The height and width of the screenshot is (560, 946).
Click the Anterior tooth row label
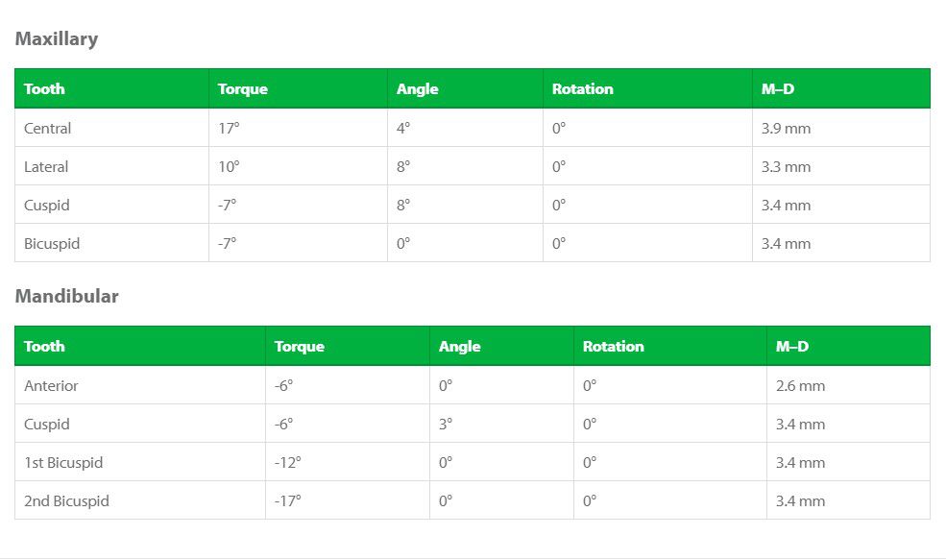click(51, 385)
